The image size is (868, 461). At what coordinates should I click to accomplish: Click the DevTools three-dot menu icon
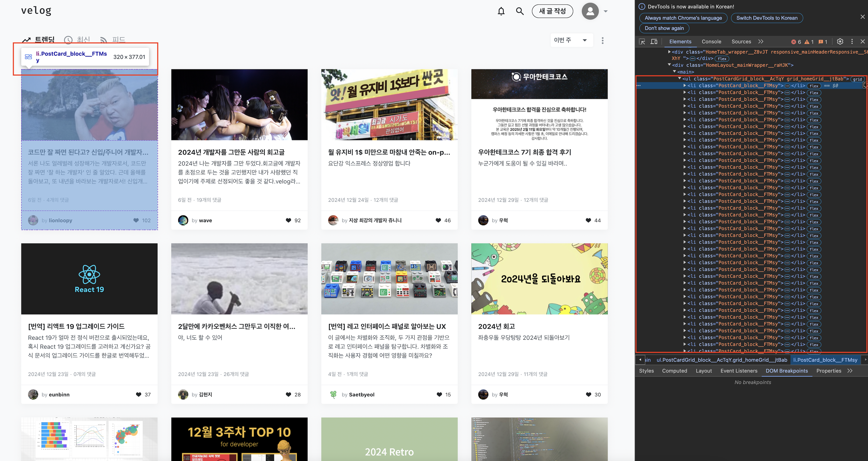[852, 41]
